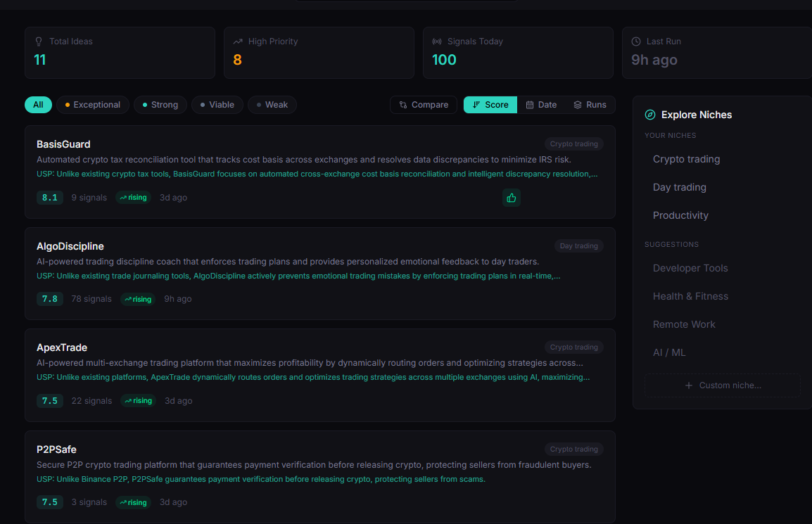The width and height of the screenshot is (812, 524).
Task: Filter ideas by Viable rating
Action: [217, 105]
